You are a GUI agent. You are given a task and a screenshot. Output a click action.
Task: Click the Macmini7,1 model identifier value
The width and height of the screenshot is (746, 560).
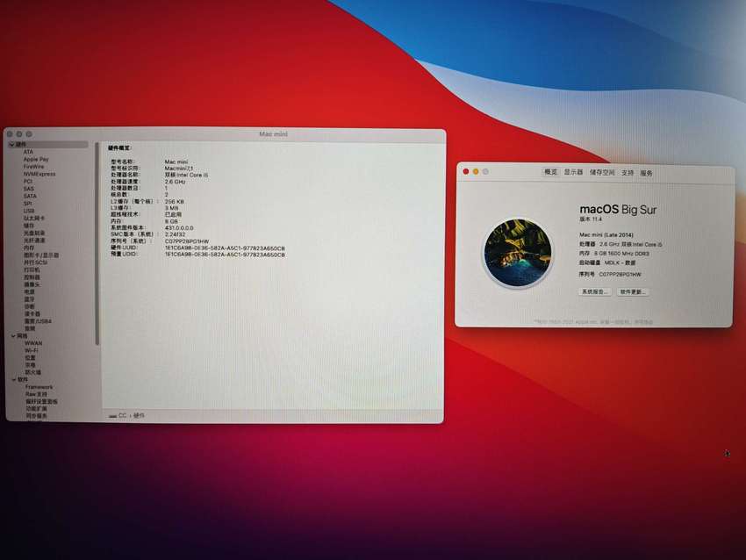pyautogui.click(x=179, y=169)
